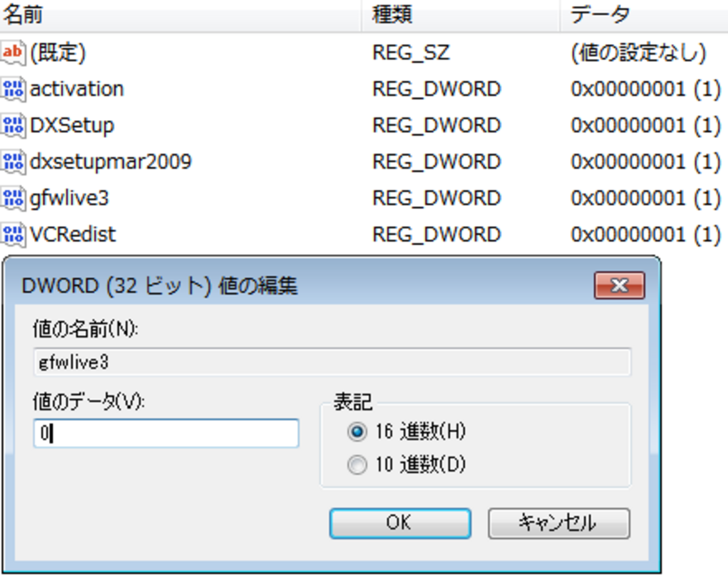Viewport: 728px width, 579px height.
Task: Select the 10 進数(D) decimal radio button
Action: coord(357,465)
